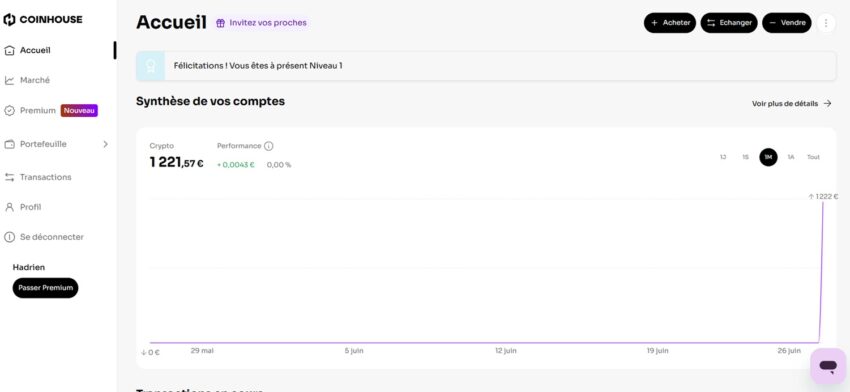850x392 pixels.
Task: Click the Hadrien user name
Action: (x=29, y=267)
